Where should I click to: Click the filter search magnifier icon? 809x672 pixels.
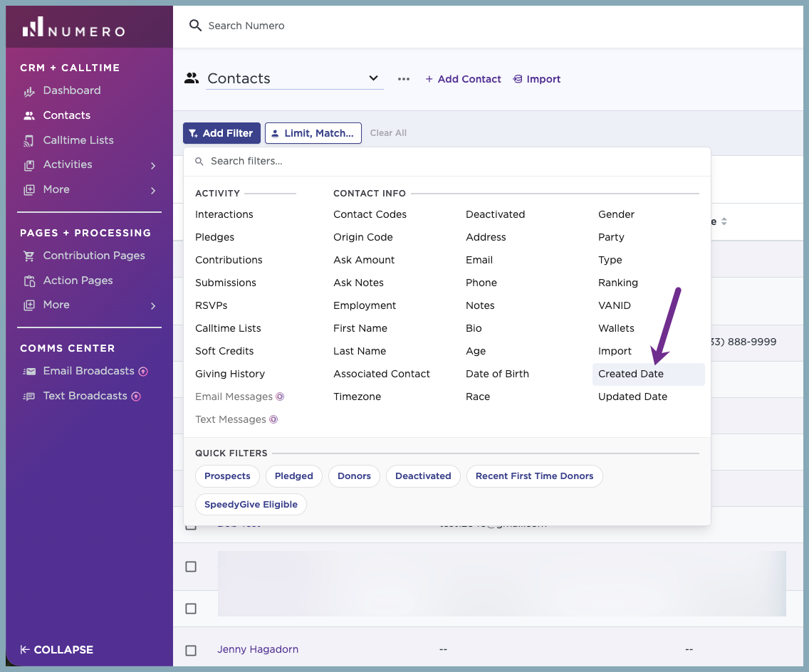[199, 162]
